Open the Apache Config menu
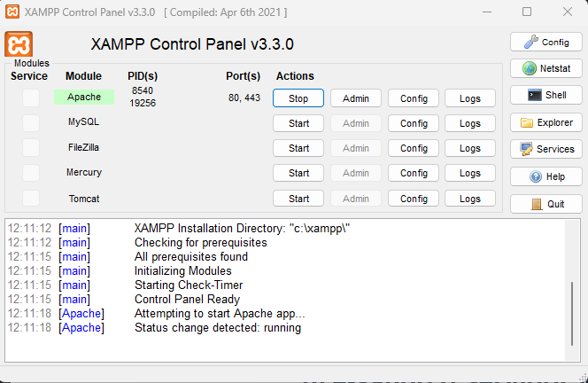588x383 pixels. tap(414, 98)
